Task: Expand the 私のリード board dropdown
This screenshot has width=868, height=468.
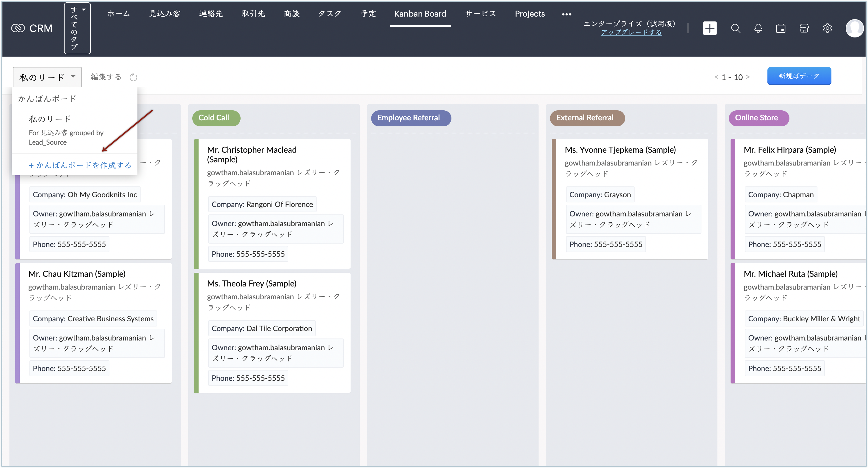Action: click(47, 77)
